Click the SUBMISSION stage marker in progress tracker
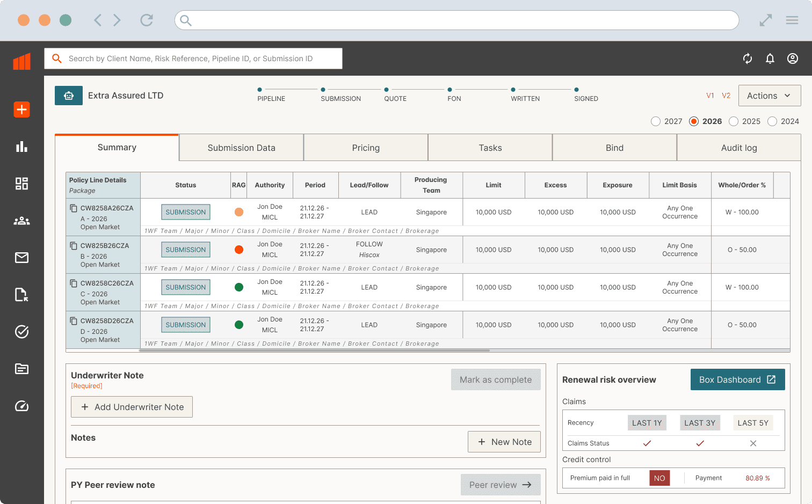 [x=323, y=90]
